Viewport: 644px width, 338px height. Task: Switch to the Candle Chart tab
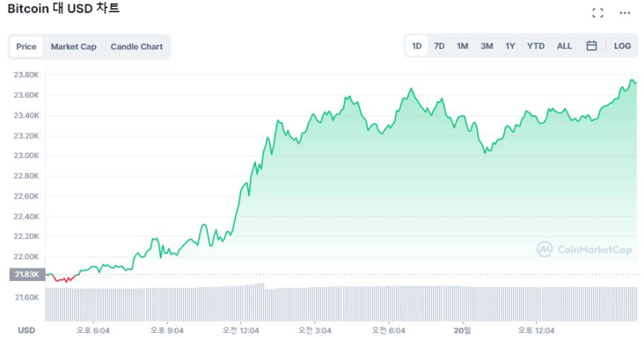tap(136, 46)
